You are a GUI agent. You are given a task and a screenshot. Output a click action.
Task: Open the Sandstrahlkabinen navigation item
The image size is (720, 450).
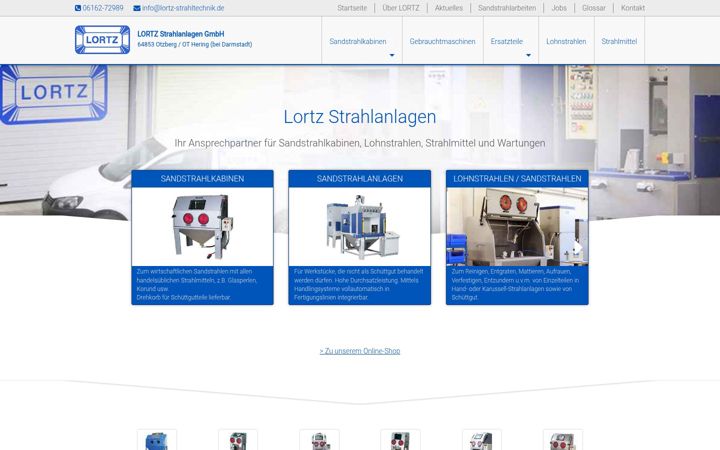pyautogui.click(x=358, y=41)
